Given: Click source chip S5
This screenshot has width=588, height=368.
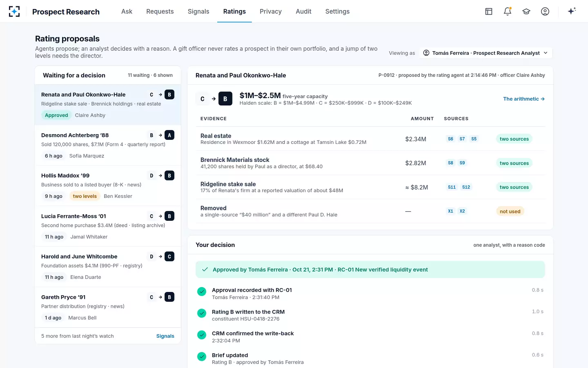Looking at the screenshot, I should click(x=474, y=139).
